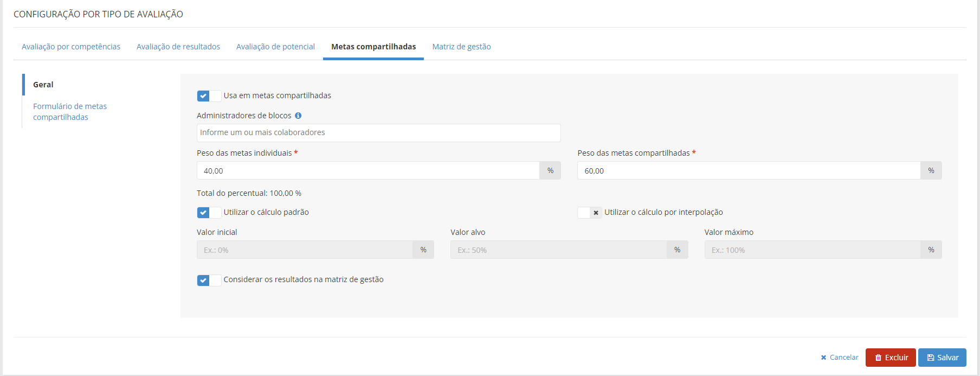Screen dimensions: 980x376
Task: Toggle 'Considerar os resultados na matriz de gestão'
Action: coord(209,280)
